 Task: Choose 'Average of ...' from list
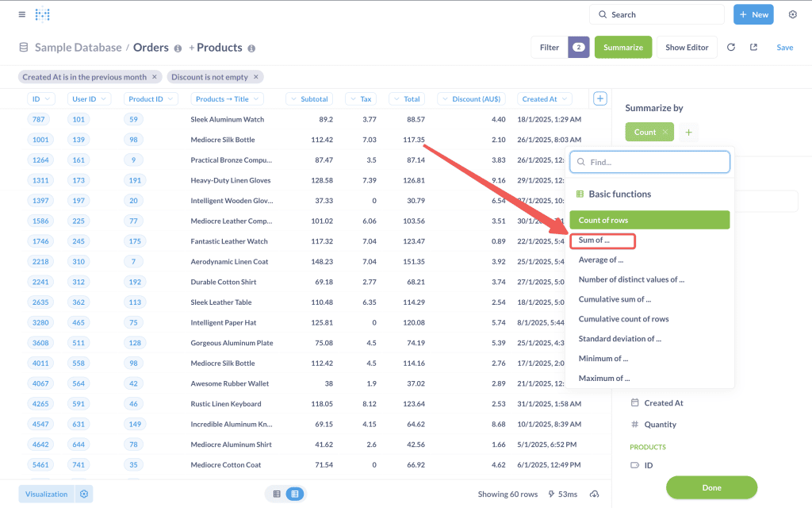tap(601, 260)
